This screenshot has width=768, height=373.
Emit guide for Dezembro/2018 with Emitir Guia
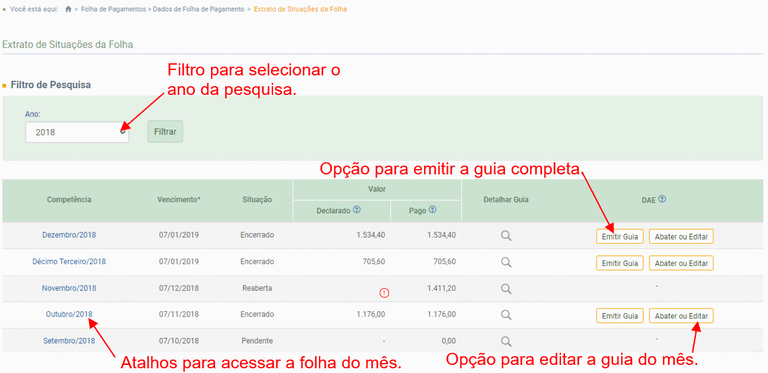click(620, 236)
